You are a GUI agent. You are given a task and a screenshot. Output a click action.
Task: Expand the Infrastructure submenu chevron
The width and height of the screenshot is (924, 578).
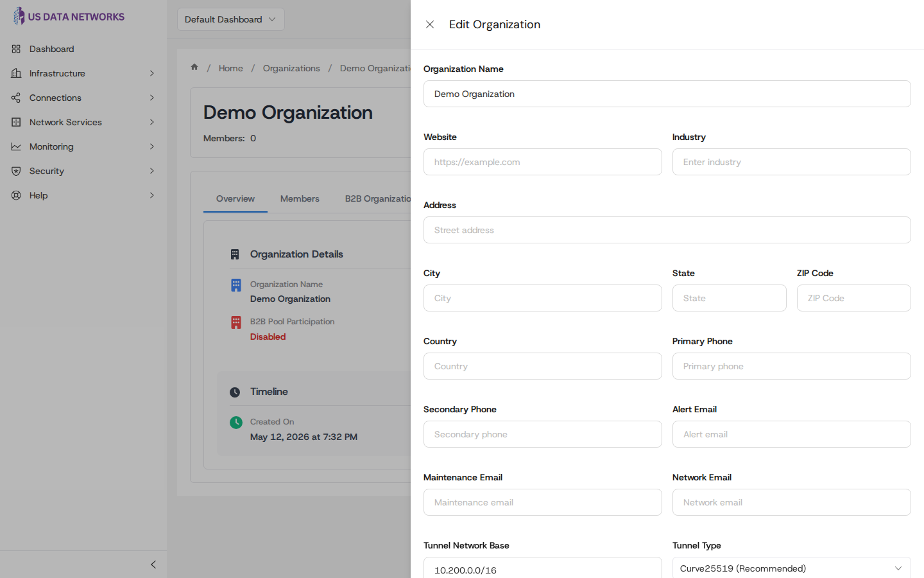click(x=152, y=73)
